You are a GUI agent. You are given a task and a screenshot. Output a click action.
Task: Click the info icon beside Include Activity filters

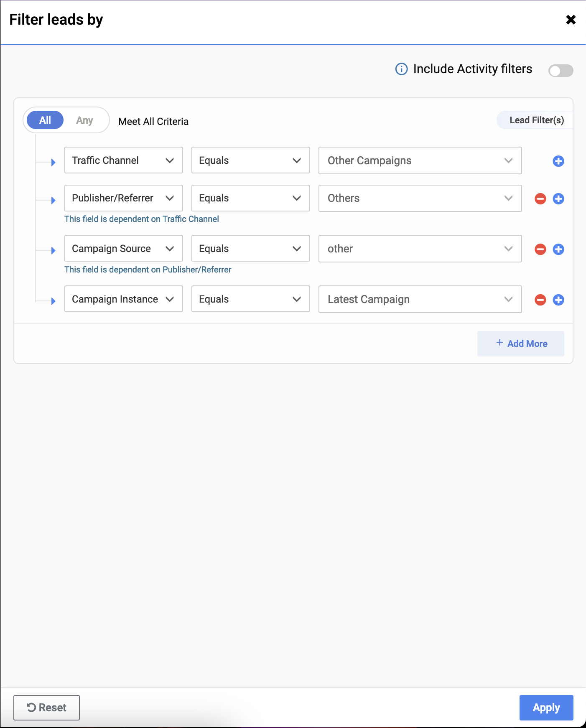point(401,69)
